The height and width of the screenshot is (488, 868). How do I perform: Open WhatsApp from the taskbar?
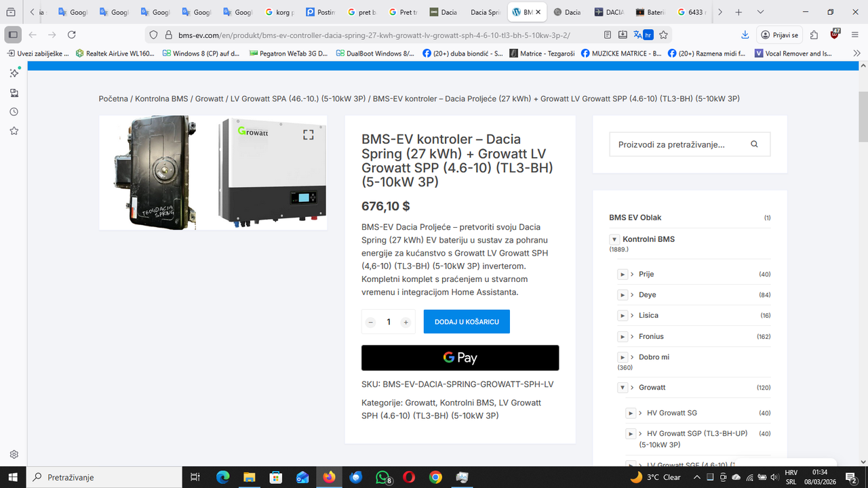tap(382, 477)
